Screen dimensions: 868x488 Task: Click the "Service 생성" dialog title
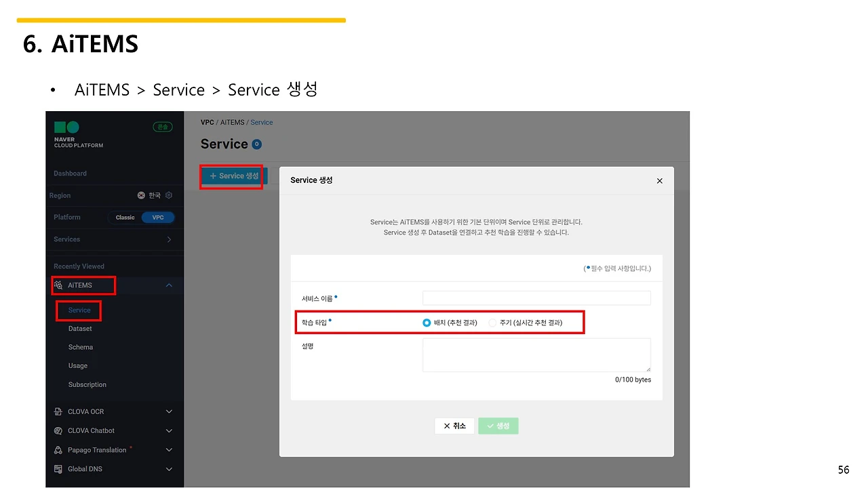(311, 180)
